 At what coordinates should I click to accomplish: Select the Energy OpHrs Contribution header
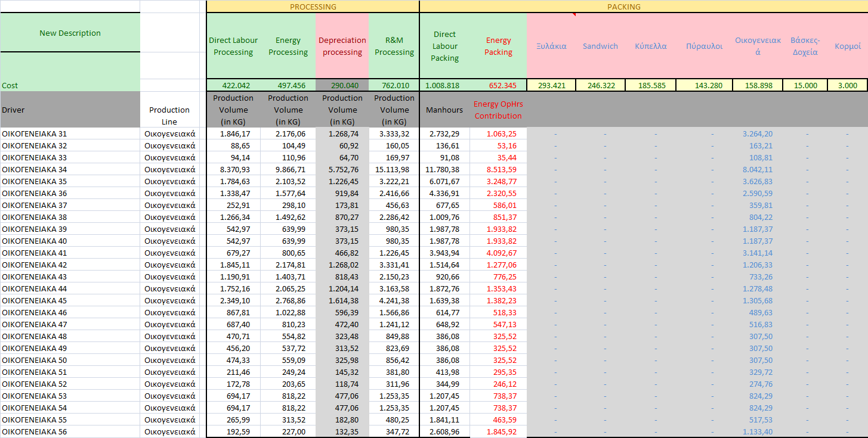click(x=499, y=110)
